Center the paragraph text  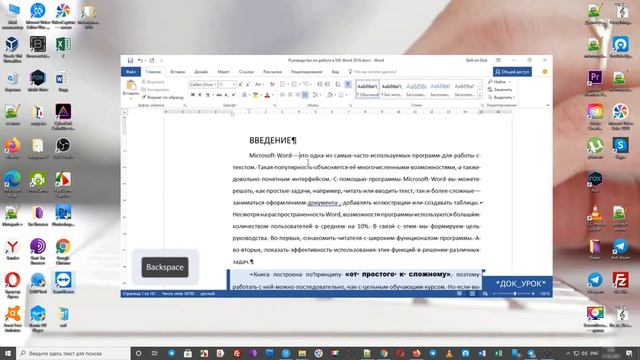(x=290, y=95)
